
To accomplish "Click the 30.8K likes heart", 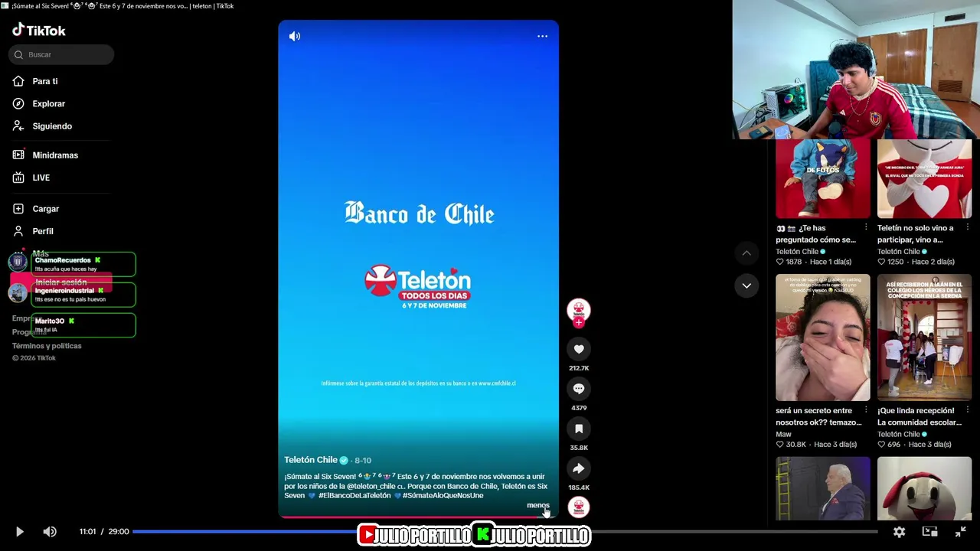I will (780, 445).
